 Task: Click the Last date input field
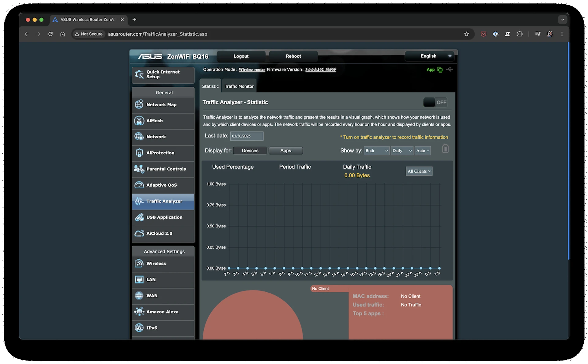click(247, 136)
